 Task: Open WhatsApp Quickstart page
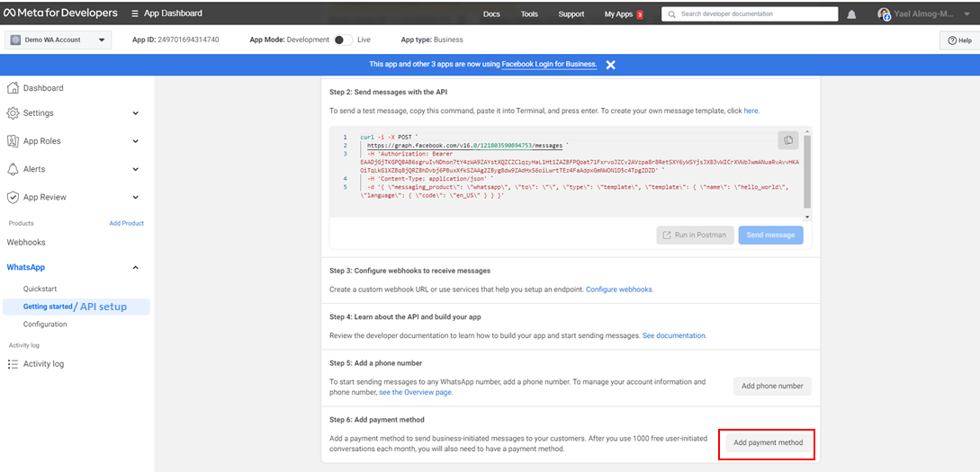click(x=40, y=289)
